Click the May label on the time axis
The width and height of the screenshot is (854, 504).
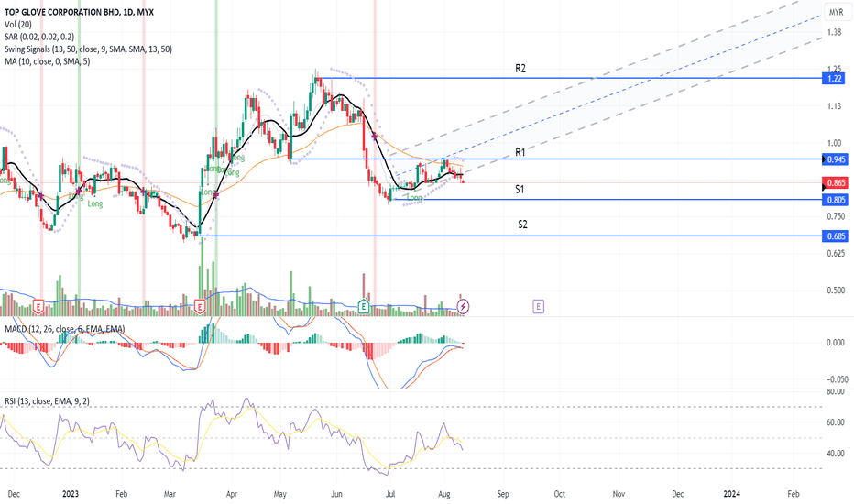point(280,494)
